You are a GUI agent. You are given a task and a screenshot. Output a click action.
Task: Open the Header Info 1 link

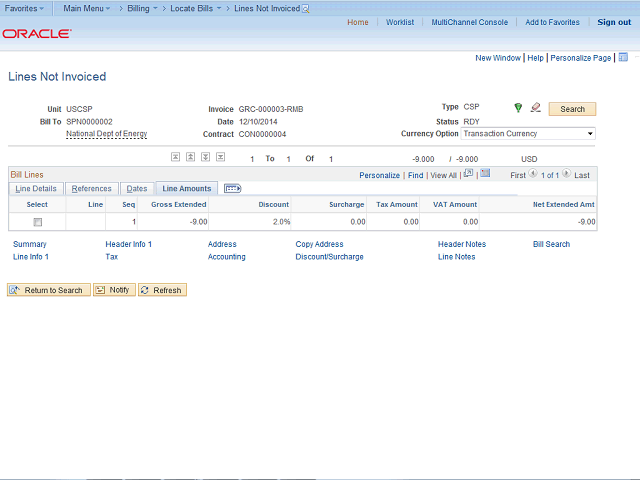point(129,244)
